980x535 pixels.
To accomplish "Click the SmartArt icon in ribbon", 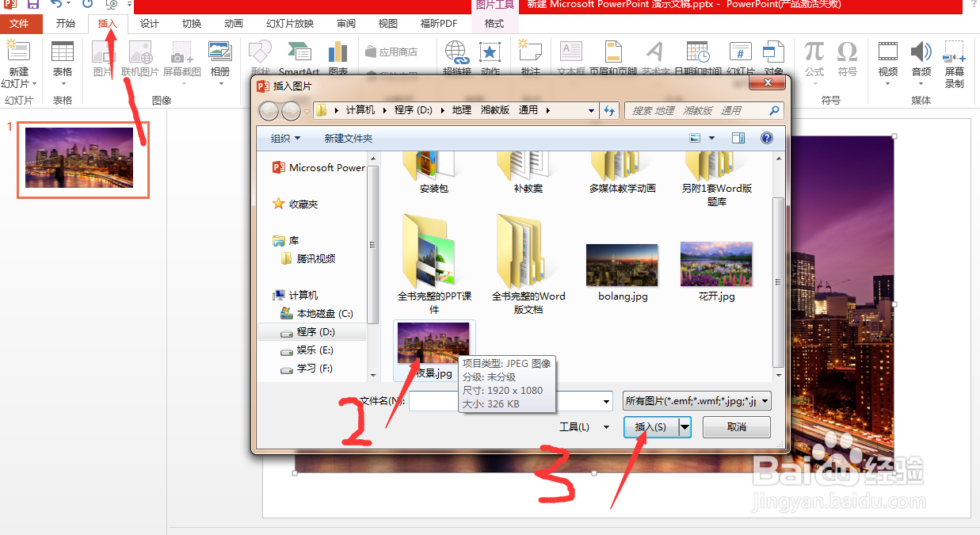I will (x=299, y=52).
